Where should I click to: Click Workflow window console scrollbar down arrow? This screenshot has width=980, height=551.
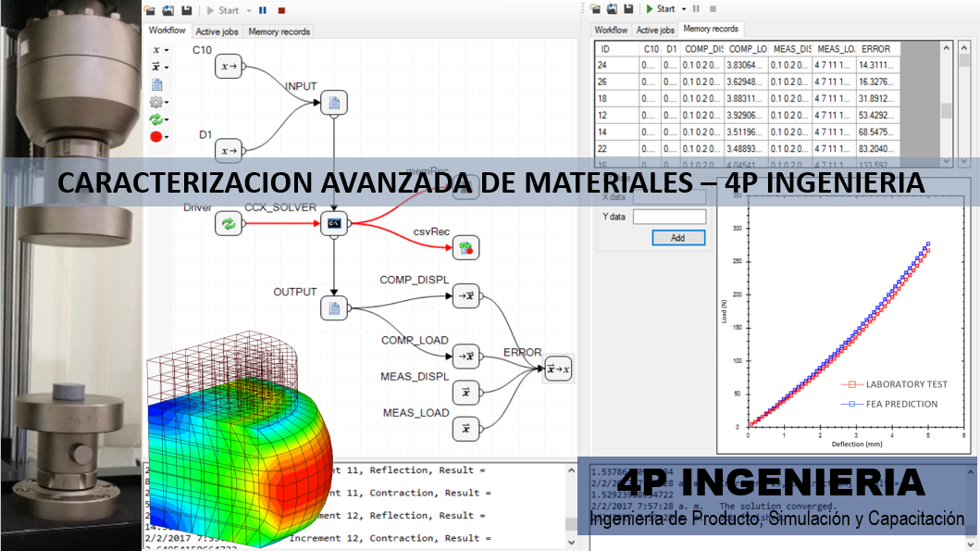571,543
